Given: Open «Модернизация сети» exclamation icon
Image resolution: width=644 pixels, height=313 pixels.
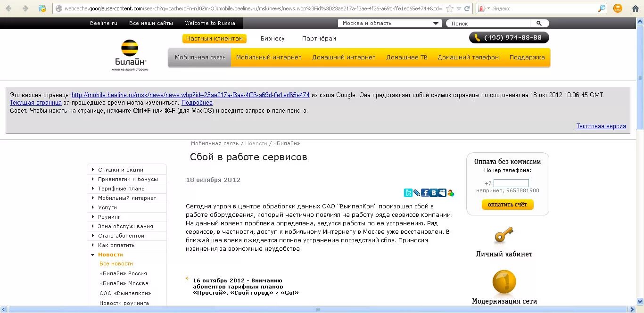Looking at the screenshot, I should pyautogui.click(x=504, y=282).
